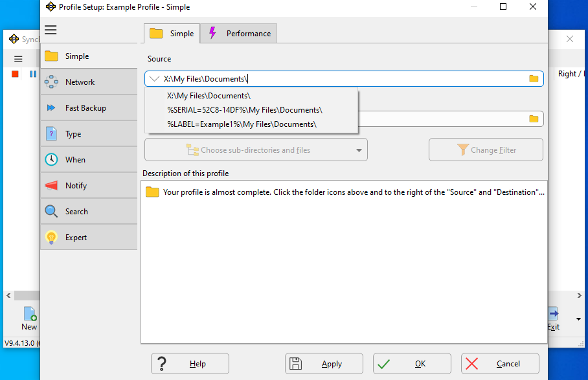Expand Choose sub-directories and files dropdown arrow

[x=359, y=150]
